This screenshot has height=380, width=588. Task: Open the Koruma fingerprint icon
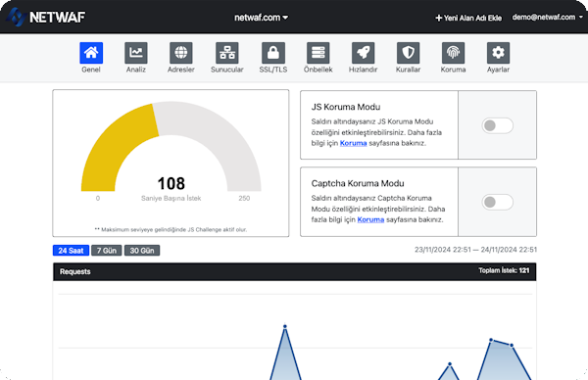453,53
